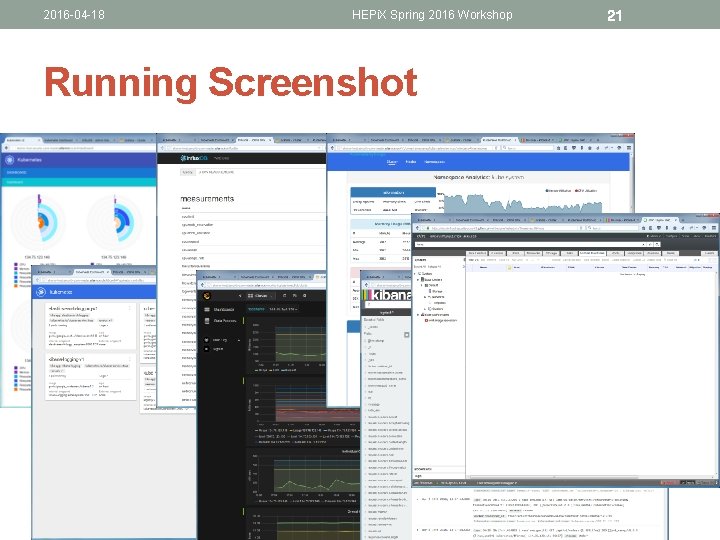Open Dashboards in the Grafana side menu

(x=220, y=309)
